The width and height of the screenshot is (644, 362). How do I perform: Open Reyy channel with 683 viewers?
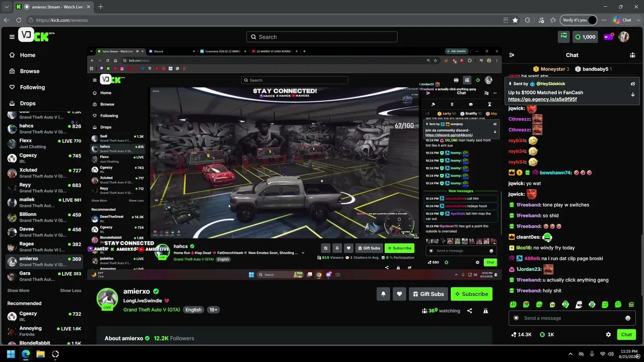tap(44, 188)
